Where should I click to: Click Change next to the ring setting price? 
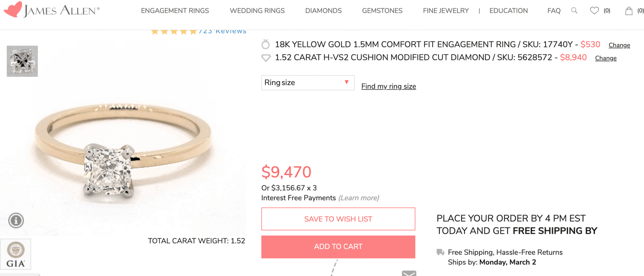(619, 45)
